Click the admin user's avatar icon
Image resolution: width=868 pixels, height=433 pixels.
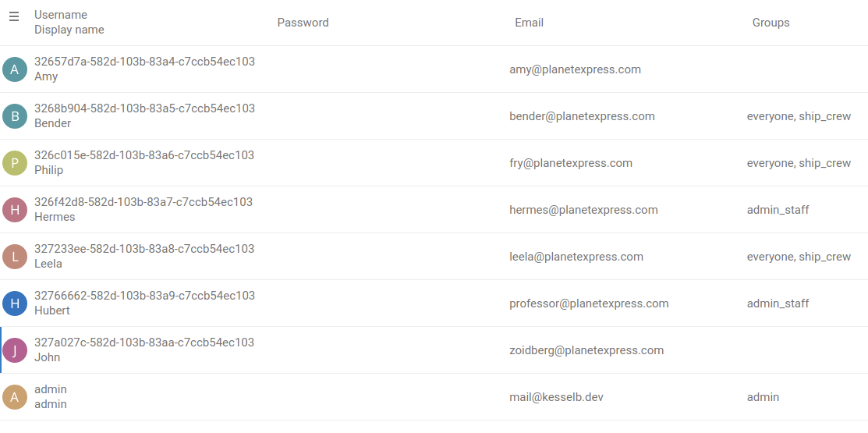coord(14,397)
